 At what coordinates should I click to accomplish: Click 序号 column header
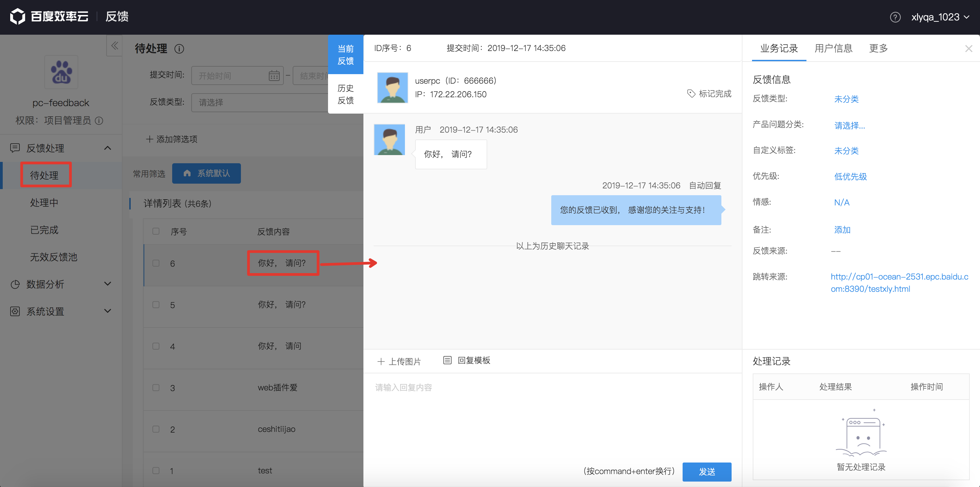(x=178, y=232)
